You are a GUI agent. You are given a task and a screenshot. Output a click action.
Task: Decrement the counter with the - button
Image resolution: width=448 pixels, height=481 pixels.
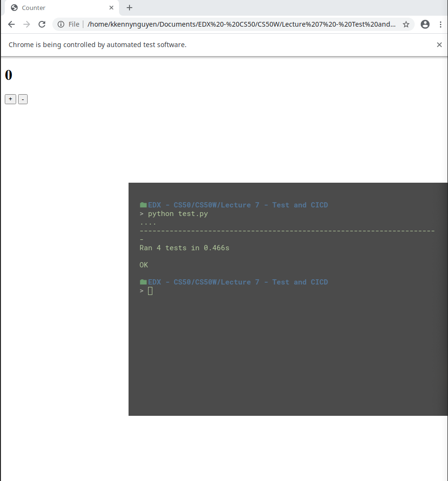pos(23,99)
